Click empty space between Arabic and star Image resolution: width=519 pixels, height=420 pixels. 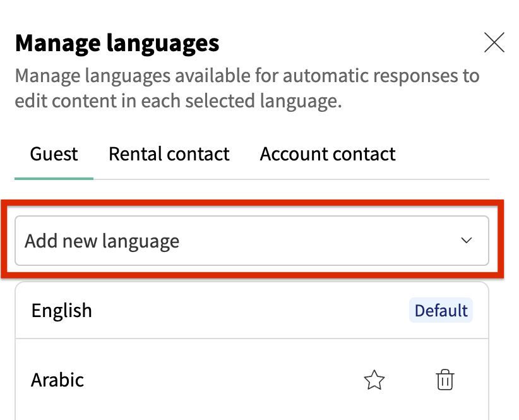tap(221, 380)
